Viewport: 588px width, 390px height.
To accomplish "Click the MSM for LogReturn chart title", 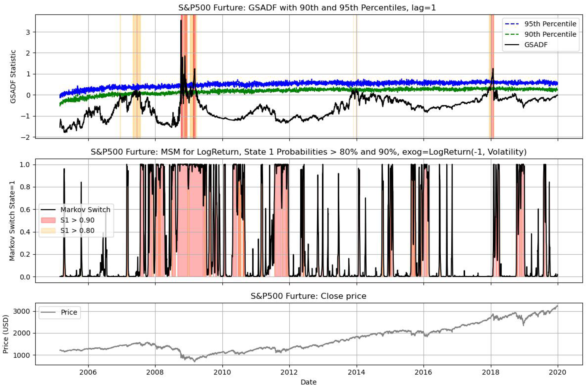I will click(308, 152).
